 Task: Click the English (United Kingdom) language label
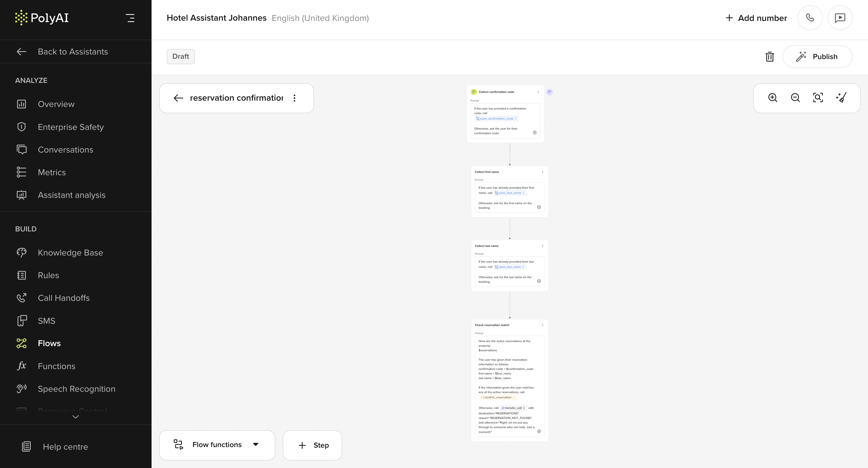tap(320, 18)
